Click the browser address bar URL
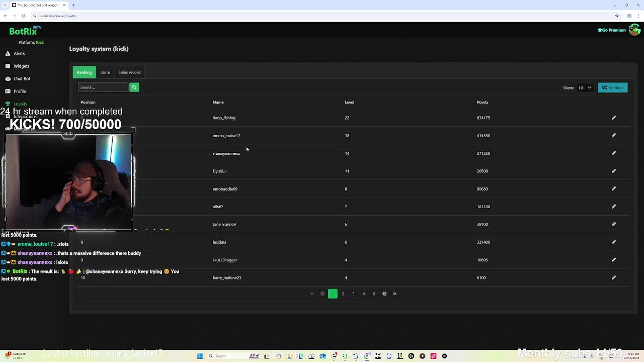The height and width of the screenshot is (362, 644). 58,16
